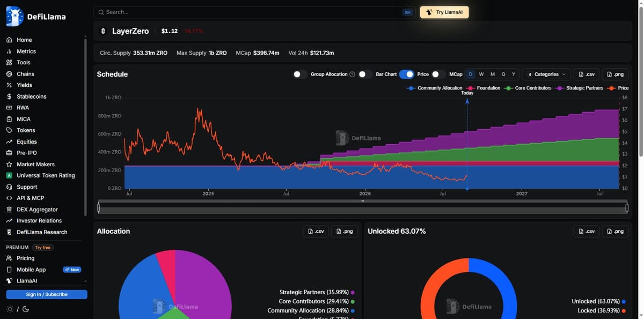Screen dimensions: 644x319
Task: Select the Y yearly interval
Action: 514,75
